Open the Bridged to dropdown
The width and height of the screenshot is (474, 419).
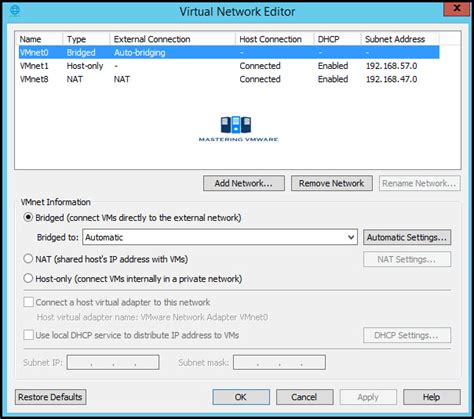point(220,237)
